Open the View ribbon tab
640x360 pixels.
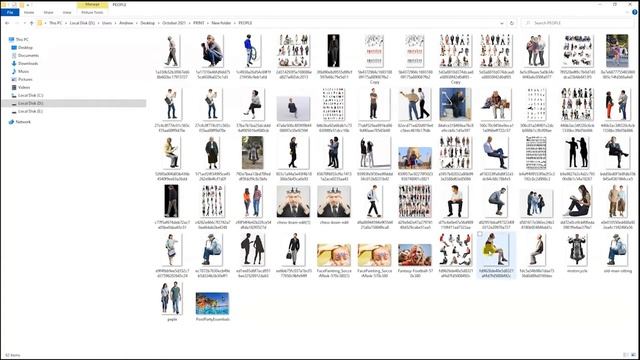pos(67,13)
